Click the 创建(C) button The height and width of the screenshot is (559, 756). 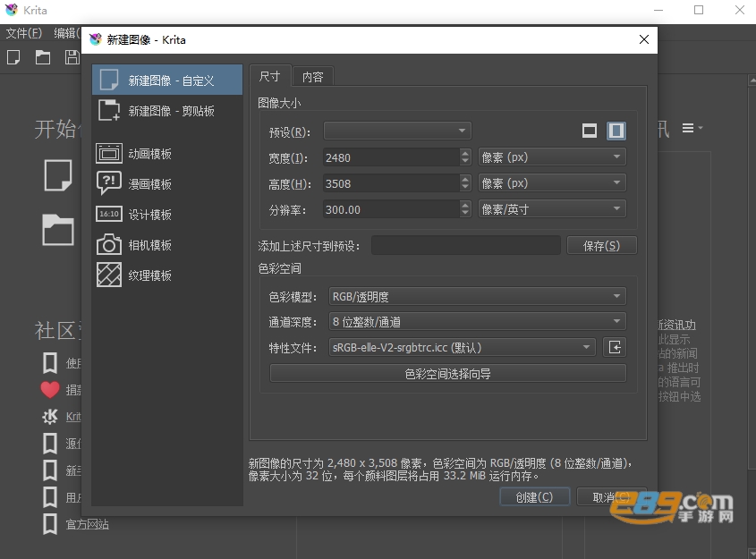click(535, 496)
